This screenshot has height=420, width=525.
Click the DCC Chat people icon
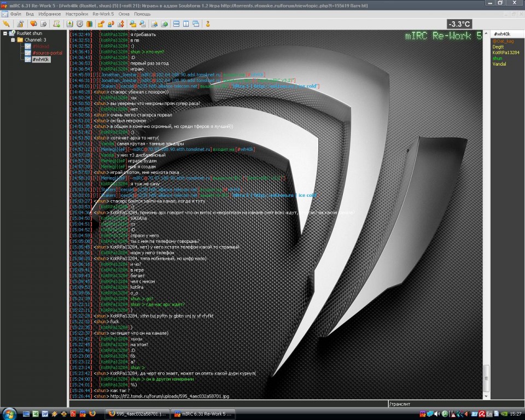[x=111, y=24]
